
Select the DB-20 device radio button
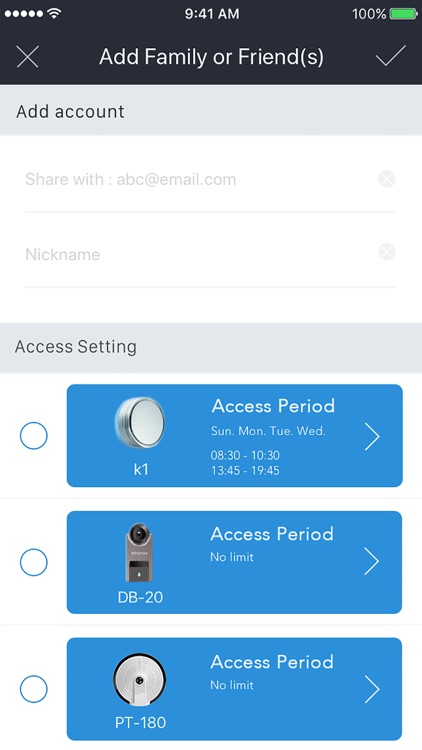(x=33, y=562)
